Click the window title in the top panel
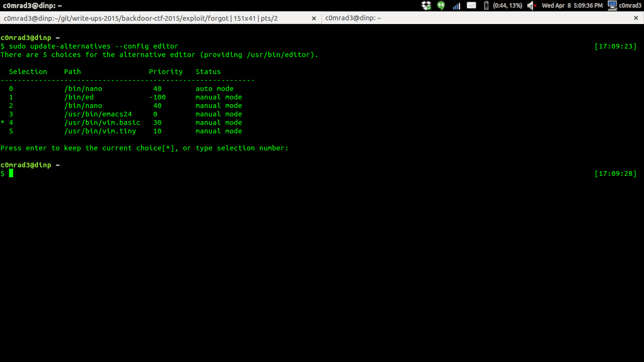This screenshot has height=362, width=644. click(33, 6)
